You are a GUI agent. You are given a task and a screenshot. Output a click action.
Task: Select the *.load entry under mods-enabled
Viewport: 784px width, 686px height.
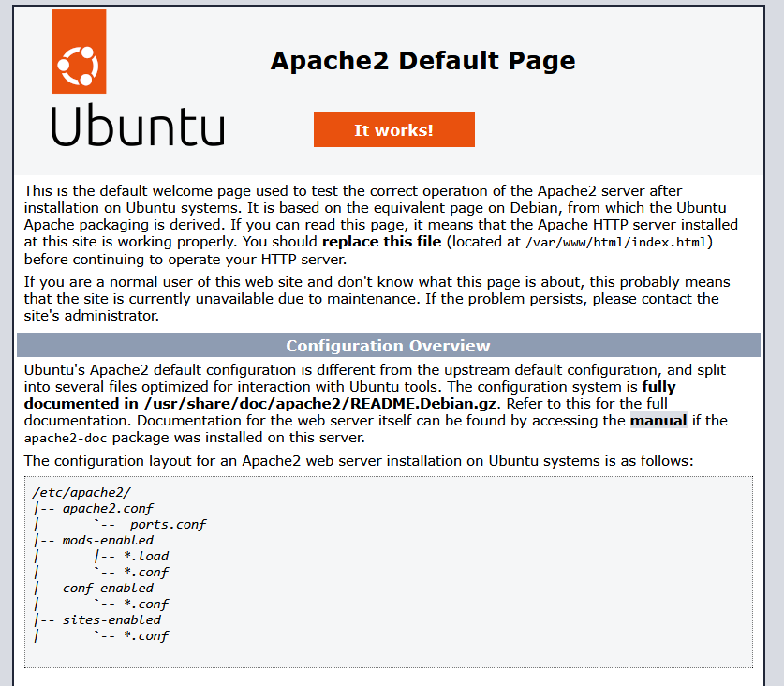pyautogui.click(x=145, y=556)
